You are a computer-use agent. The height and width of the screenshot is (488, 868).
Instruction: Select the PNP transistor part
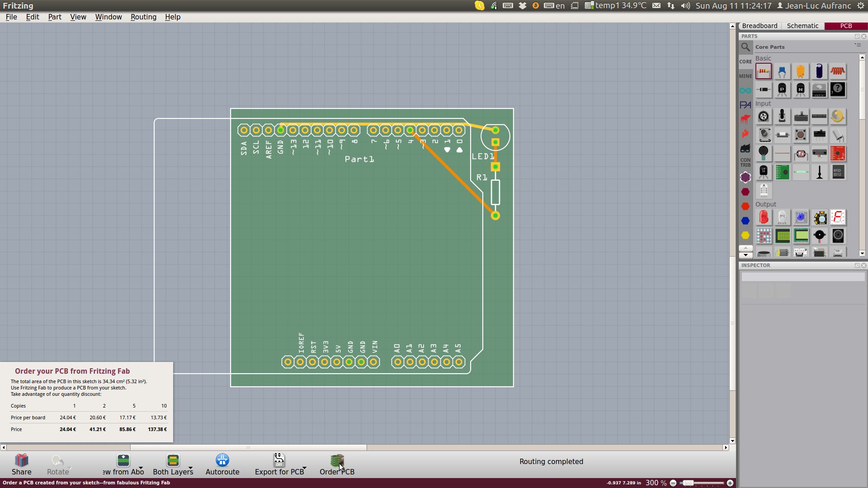click(782, 89)
